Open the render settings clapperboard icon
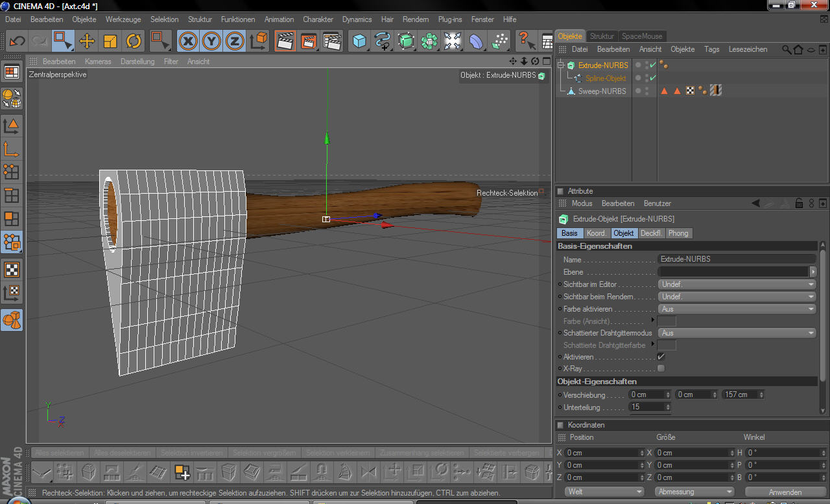This screenshot has width=830, height=504. coord(332,41)
